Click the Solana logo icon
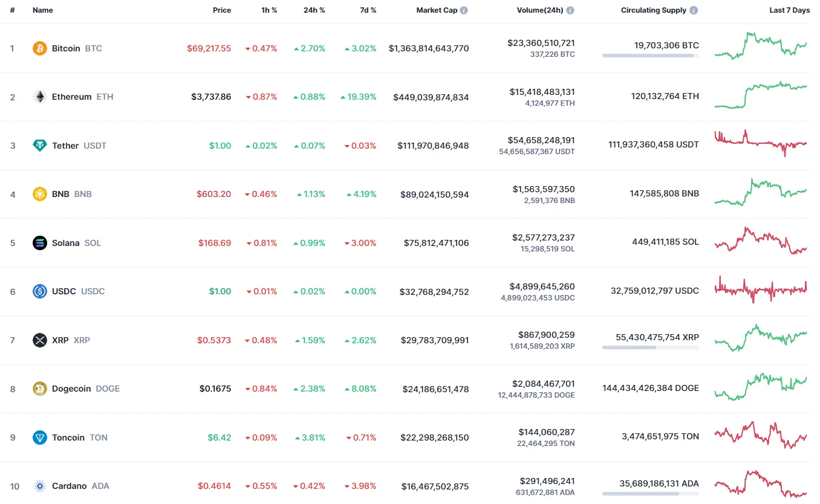 tap(39, 243)
